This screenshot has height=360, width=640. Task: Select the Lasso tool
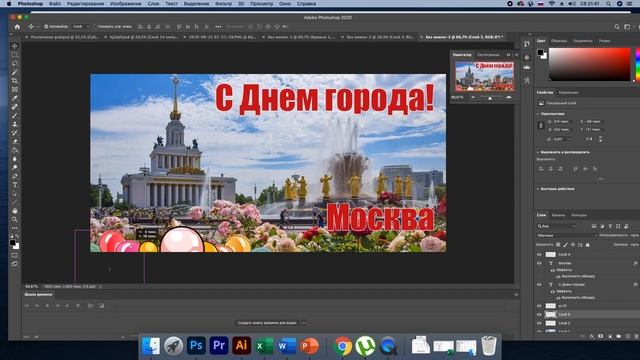[15, 63]
